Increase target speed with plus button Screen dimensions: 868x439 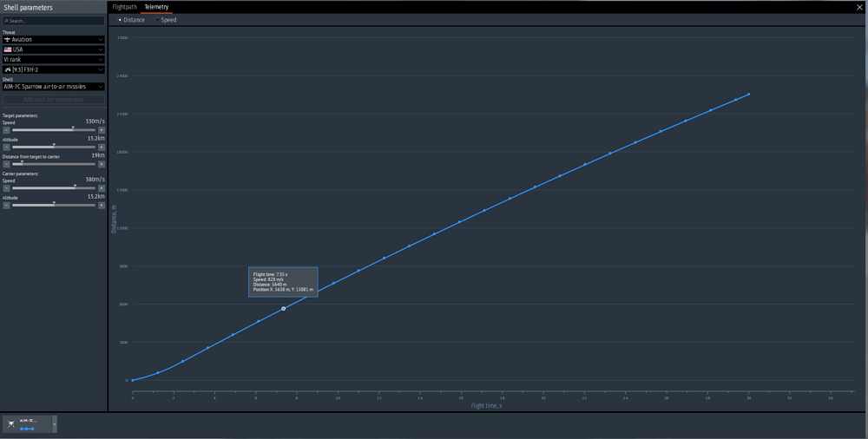[102, 130]
